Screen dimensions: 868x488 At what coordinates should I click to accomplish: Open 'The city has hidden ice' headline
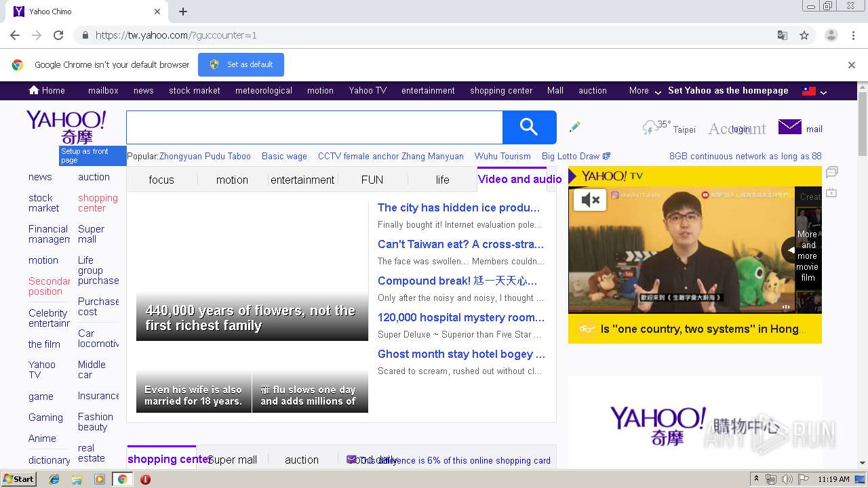[458, 207]
